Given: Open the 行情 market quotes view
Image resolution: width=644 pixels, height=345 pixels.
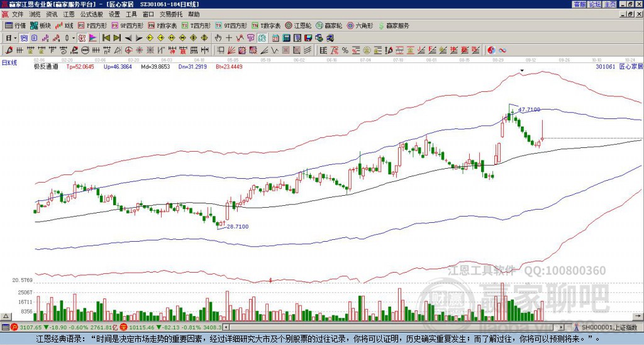Looking at the screenshot, I should coord(15,25).
